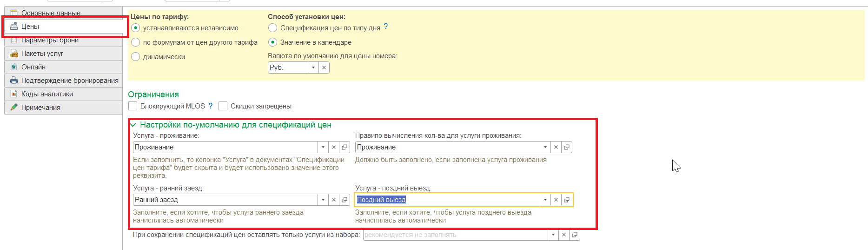Click the printer icon for Подтверждение бронирования

coord(14,81)
